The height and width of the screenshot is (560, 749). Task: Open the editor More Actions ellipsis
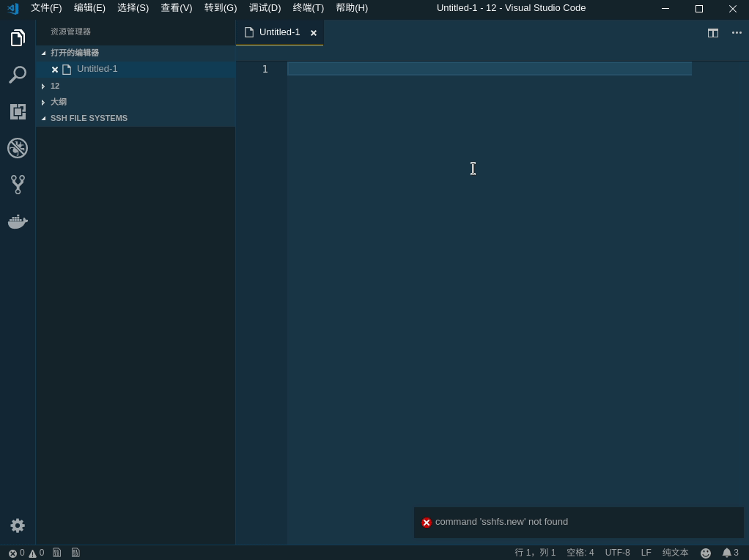[x=737, y=32]
